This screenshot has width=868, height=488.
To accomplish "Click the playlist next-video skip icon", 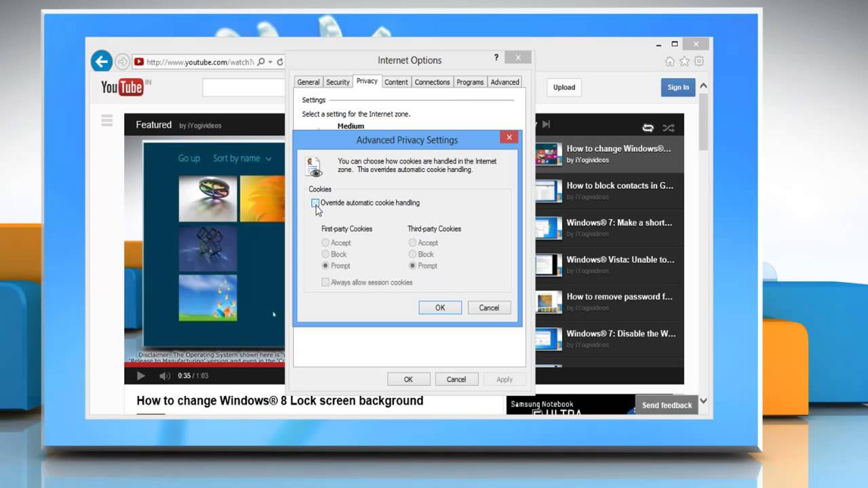I will click(546, 124).
